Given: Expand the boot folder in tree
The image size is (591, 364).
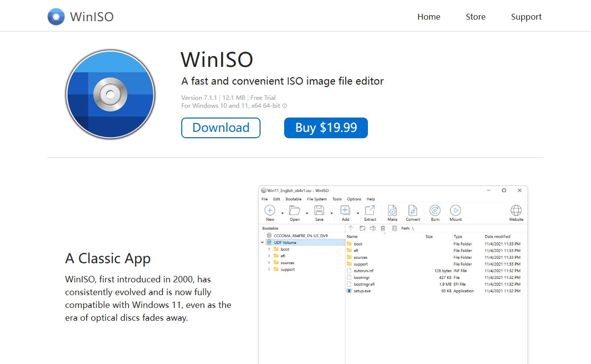Looking at the screenshot, I should 269,249.
